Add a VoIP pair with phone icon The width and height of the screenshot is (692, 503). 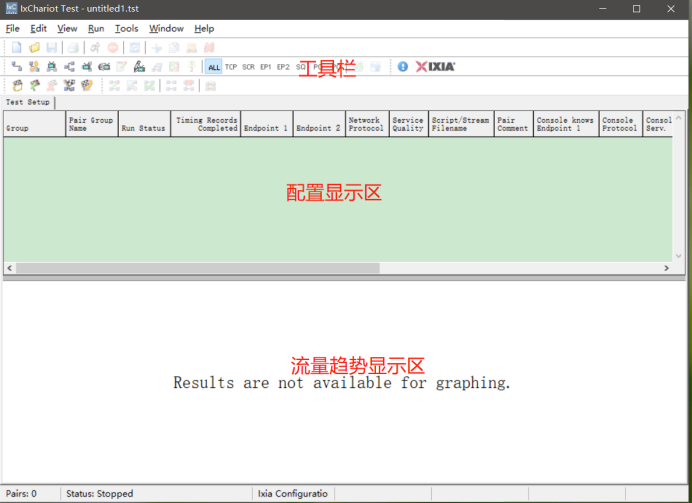pyautogui.click(x=34, y=67)
